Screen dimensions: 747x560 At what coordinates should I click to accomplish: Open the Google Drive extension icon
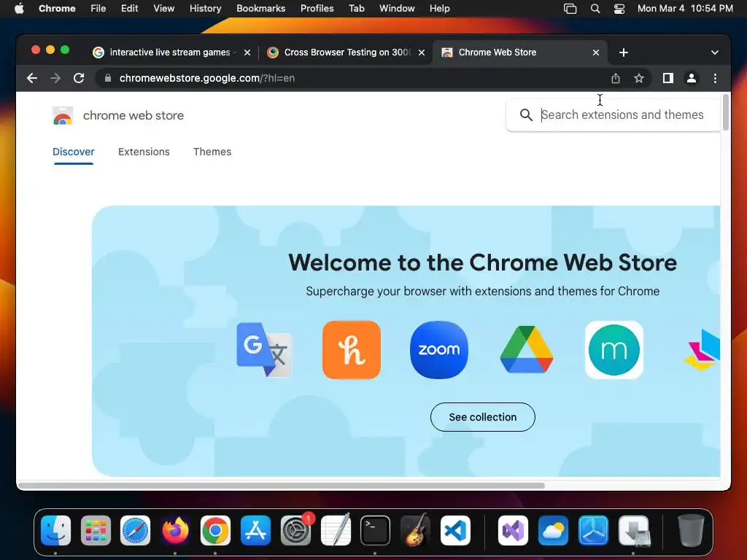527,349
